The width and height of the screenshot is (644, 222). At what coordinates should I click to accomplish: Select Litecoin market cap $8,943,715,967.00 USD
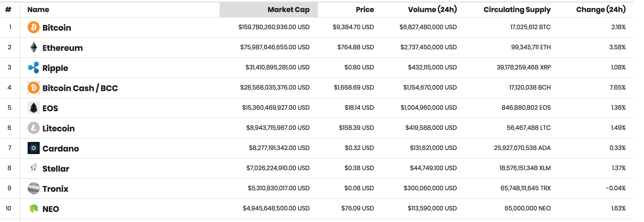pyautogui.click(x=278, y=128)
